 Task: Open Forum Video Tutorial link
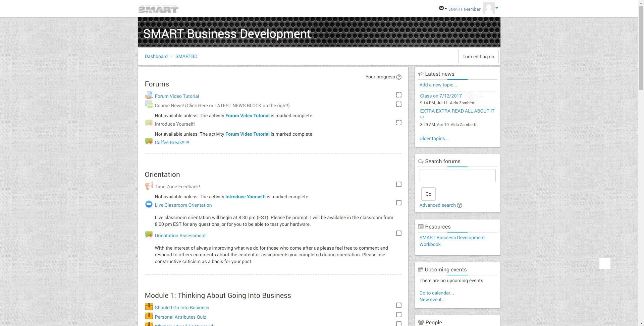177,96
